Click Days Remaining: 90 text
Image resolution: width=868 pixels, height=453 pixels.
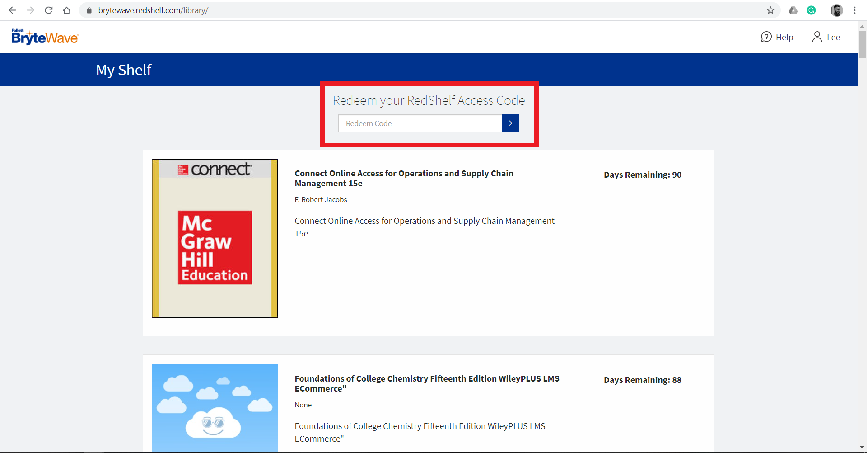pos(643,175)
